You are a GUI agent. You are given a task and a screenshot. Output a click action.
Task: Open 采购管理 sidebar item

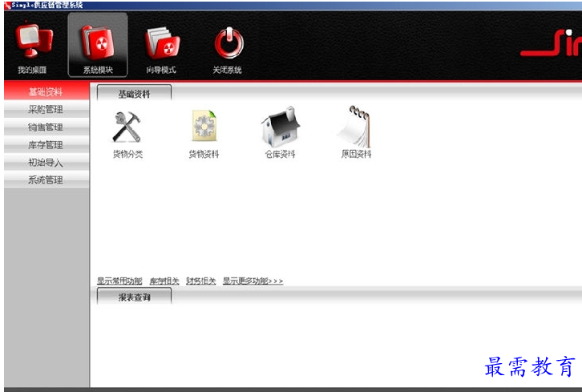(46, 109)
